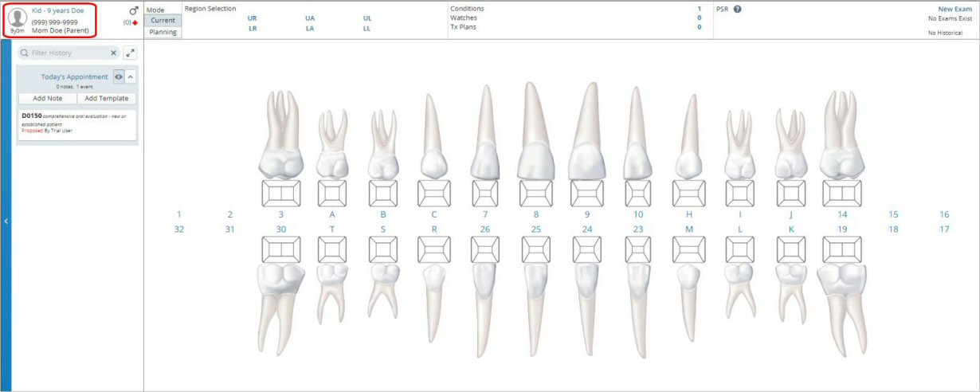The width and height of the screenshot is (980, 392).
Task: Open the D0150 comprehensive oral evaluation entry
Action: tap(77, 123)
